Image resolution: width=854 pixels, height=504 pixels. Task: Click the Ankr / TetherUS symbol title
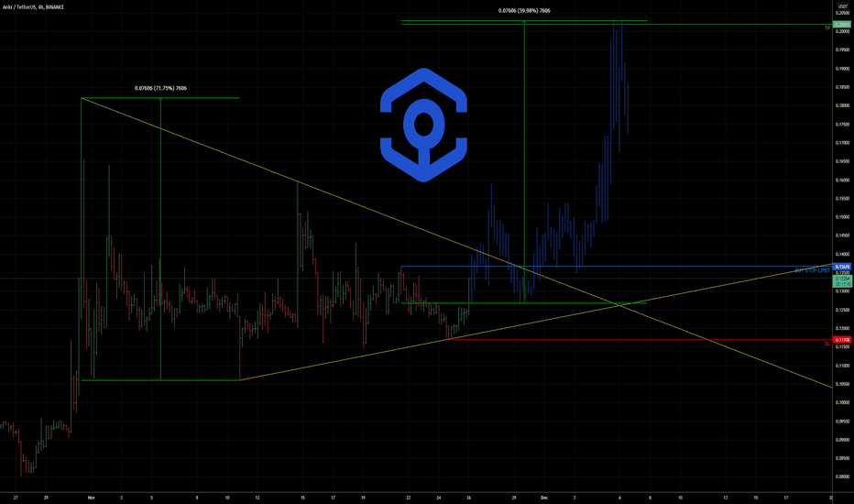click(33, 7)
